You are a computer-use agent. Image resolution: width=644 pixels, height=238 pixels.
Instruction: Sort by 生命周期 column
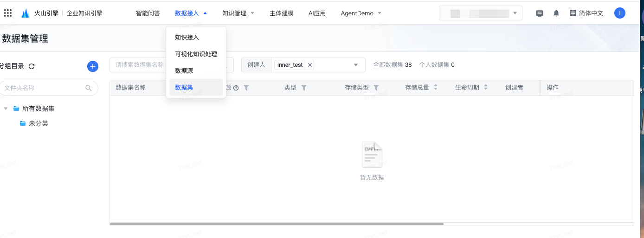point(486,88)
